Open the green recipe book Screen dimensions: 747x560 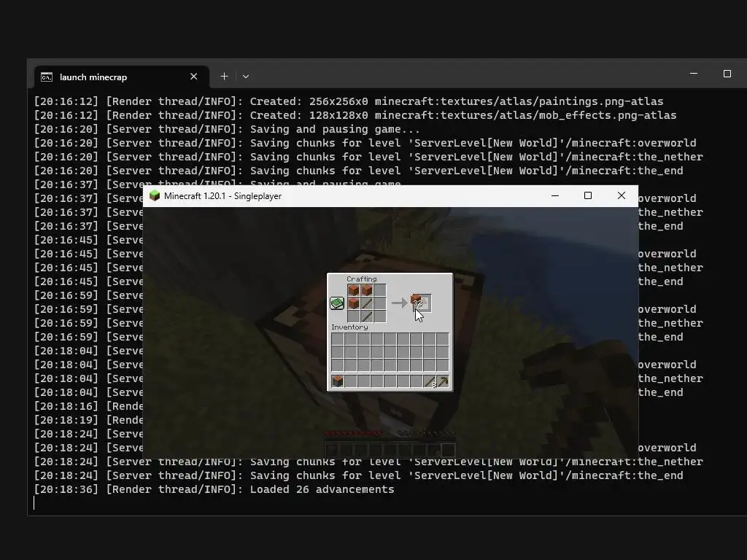tap(337, 303)
